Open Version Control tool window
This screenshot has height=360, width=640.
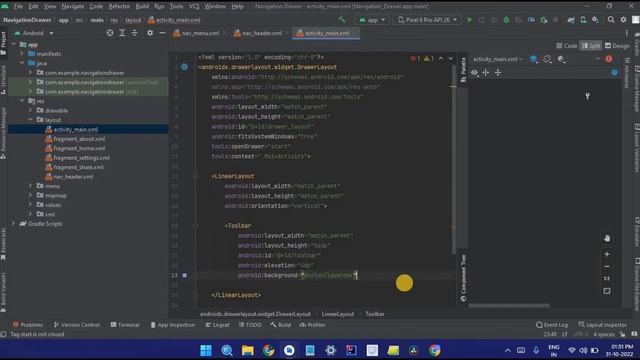coord(77,325)
